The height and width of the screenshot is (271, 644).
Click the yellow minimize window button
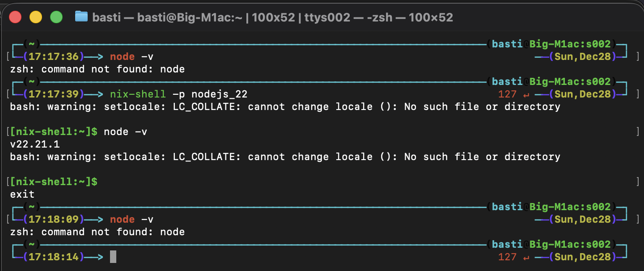36,17
